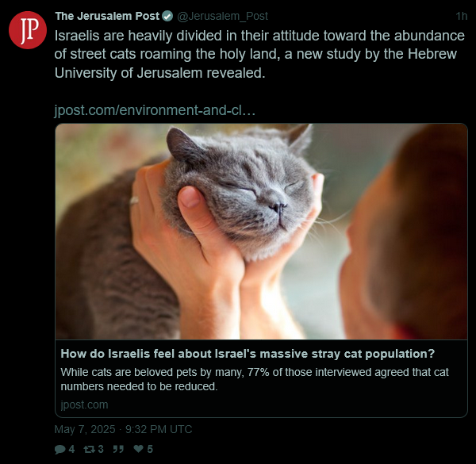Click the quote marks icon
Viewport: 476px width, 464px height.
[118, 449]
